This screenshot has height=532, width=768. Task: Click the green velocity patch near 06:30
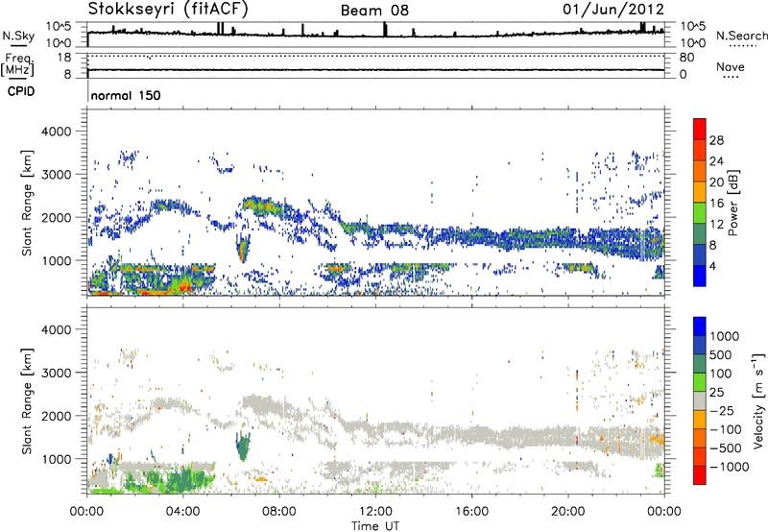(x=243, y=447)
